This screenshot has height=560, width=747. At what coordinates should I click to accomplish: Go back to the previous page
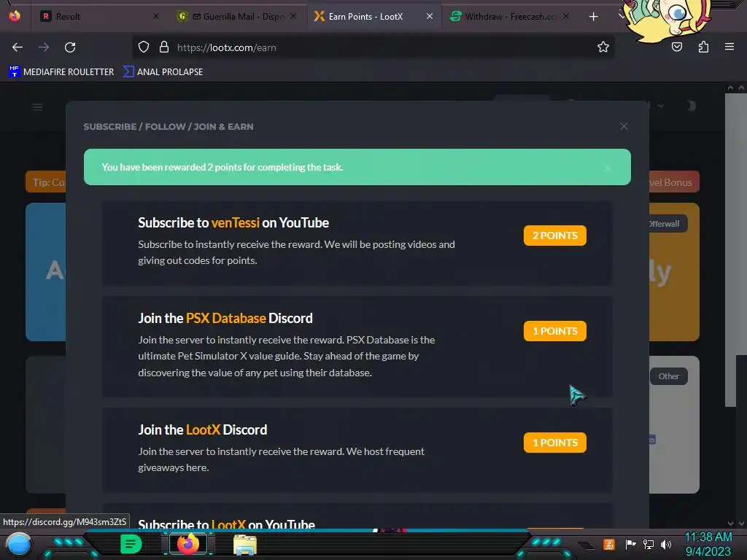click(18, 47)
